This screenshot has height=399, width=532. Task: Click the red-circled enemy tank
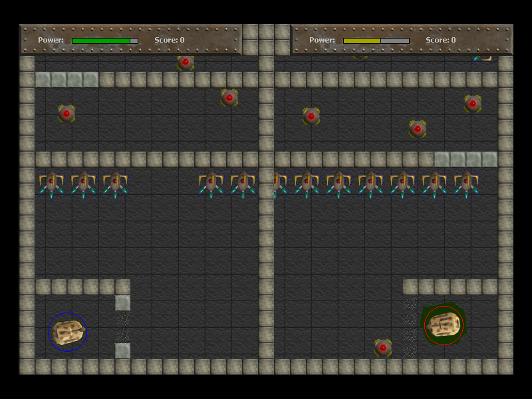444,325
